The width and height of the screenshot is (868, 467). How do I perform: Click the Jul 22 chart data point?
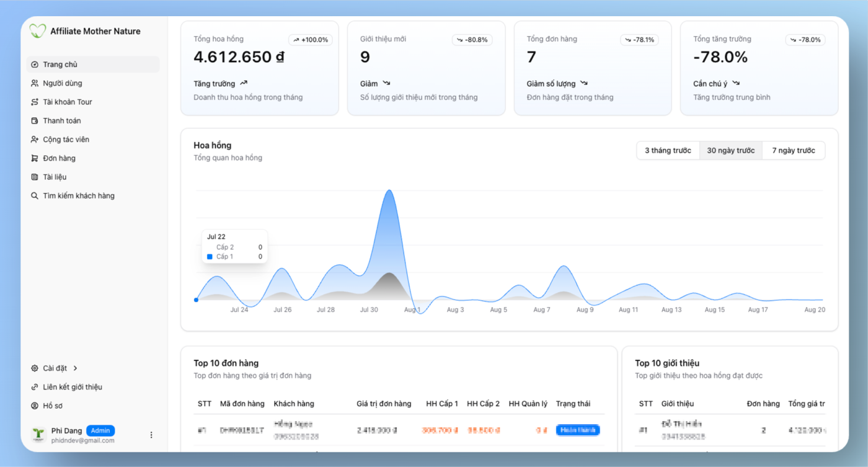click(x=196, y=300)
